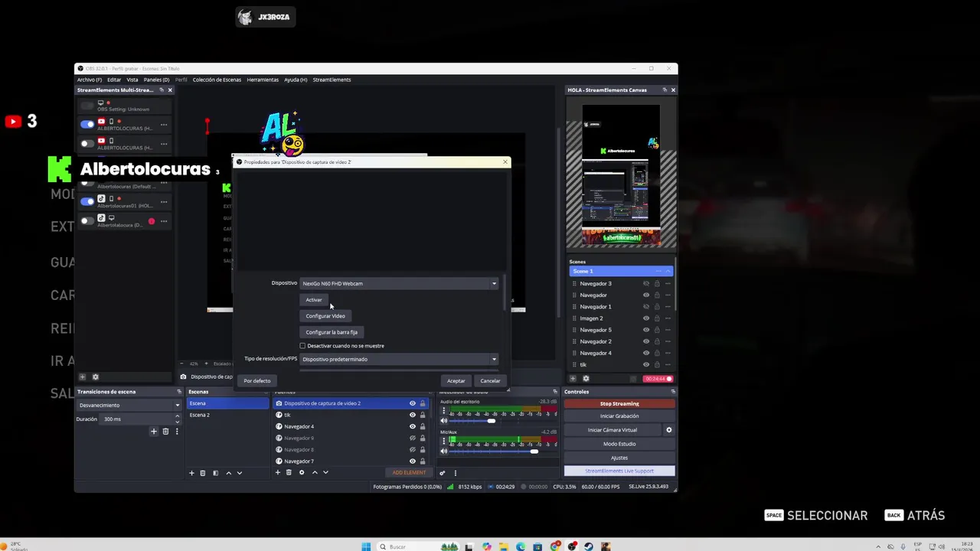Delete selected scene with Escenas trash icon
Image resolution: width=980 pixels, height=551 pixels.
click(203, 473)
